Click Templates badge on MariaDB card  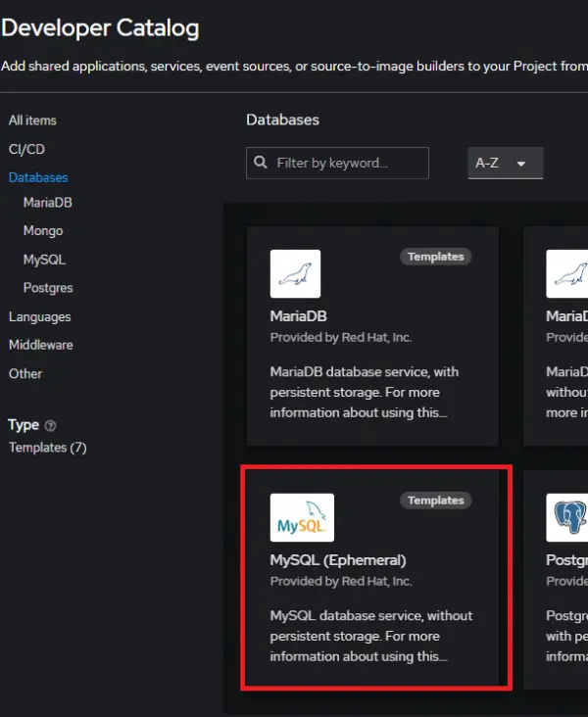(x=435, y=257)
